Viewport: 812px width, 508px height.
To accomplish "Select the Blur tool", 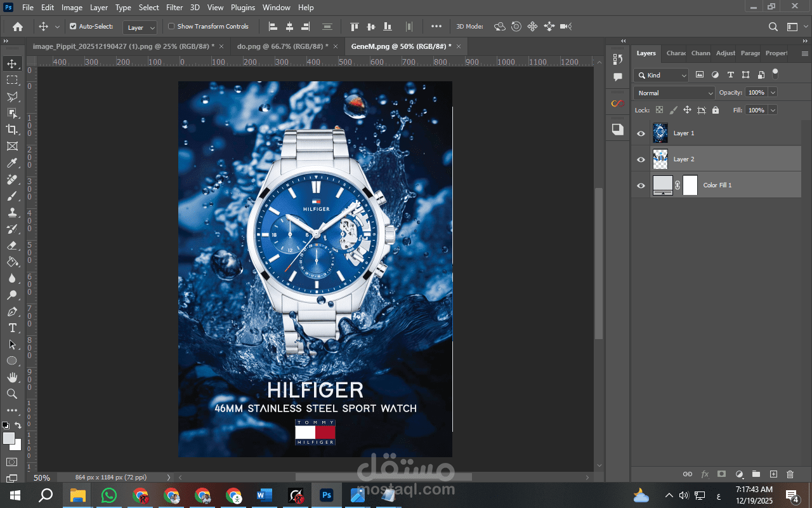I will tap(12, 279).
